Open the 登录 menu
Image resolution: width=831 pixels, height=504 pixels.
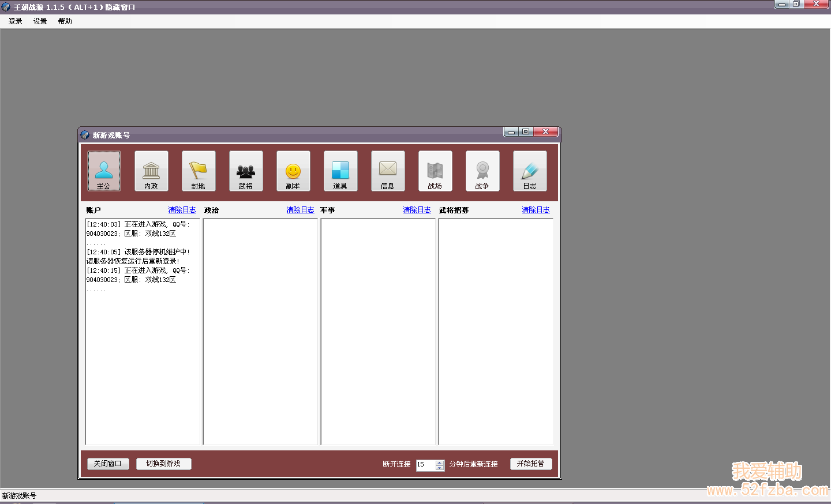pos(16,21)
